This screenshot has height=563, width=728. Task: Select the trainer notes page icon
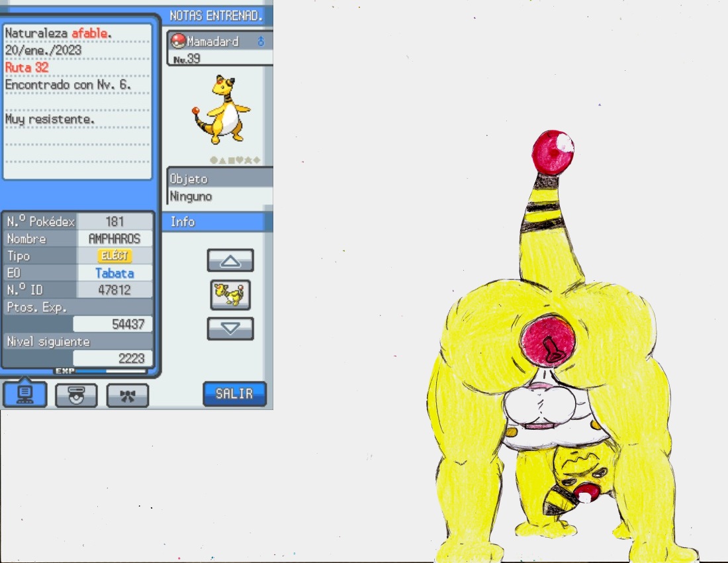[25, 394]
